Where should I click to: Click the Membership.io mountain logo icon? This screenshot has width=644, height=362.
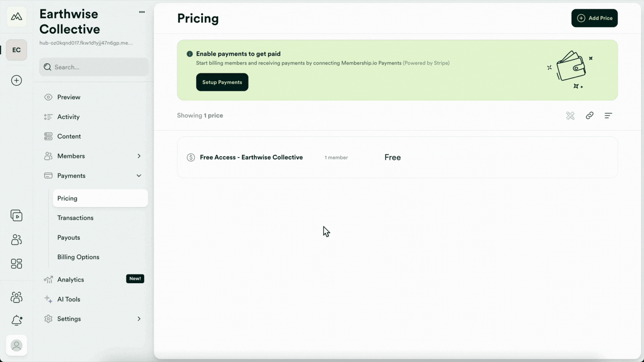click(x=16, y=17)
